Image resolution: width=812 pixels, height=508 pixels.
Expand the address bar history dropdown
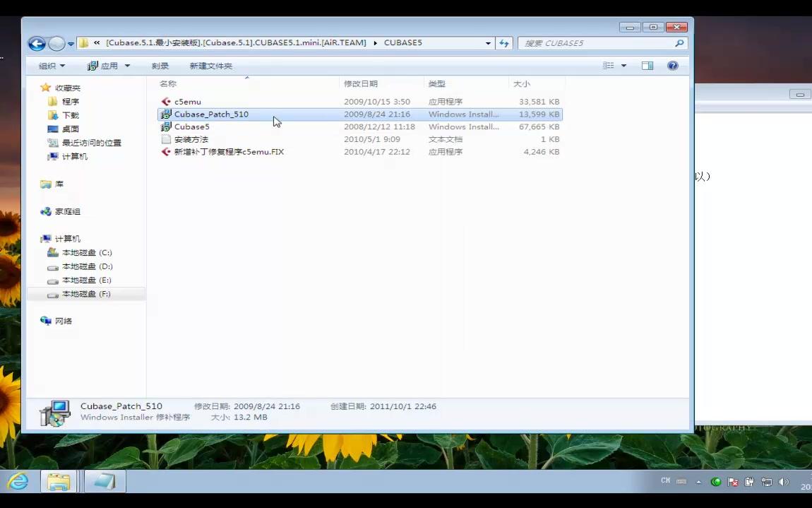point(488,43)
